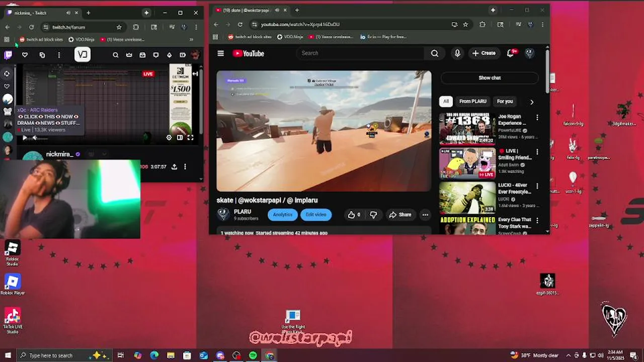Click the Windows Start button
Image resolution: width=644 pixels, height=362 pixels.
(x=8, y=355)
